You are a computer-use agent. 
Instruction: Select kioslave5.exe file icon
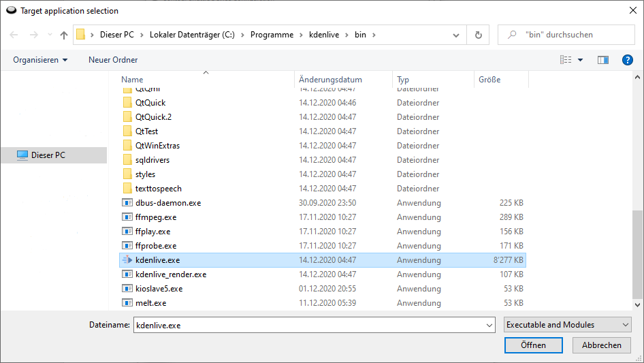click(127, 289)
